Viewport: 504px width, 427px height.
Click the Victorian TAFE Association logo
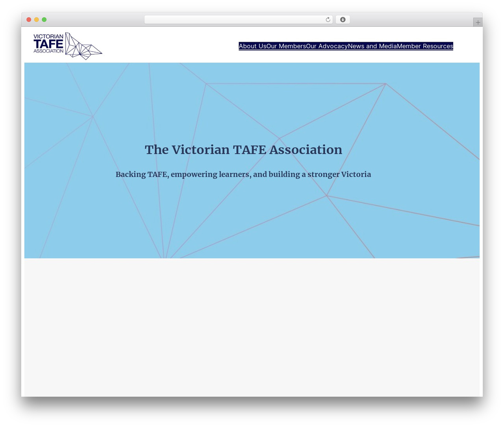68,46
